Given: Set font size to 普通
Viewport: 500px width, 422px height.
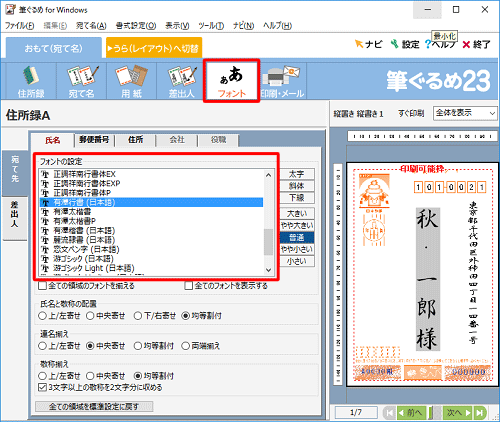Looking at the screenshot, I should (297, 237).
